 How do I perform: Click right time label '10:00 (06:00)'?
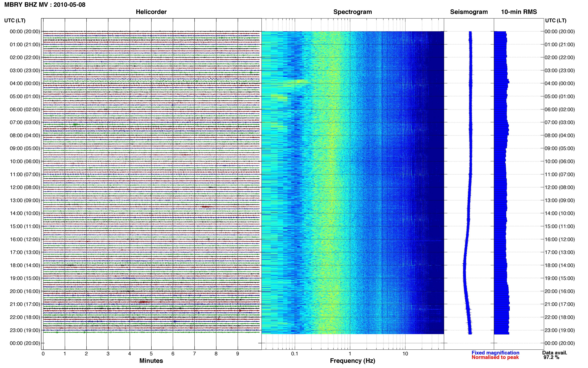[560, 161]
